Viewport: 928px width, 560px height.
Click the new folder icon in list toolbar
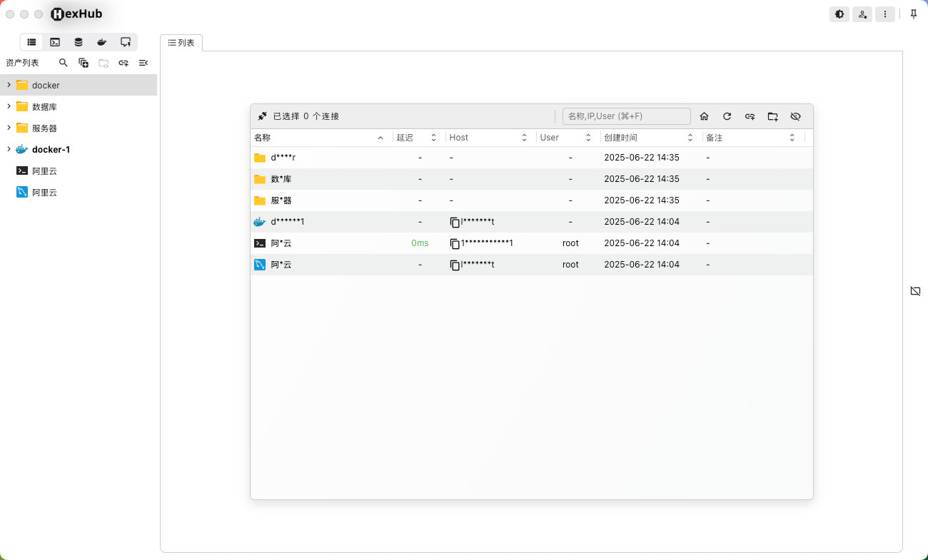[x=772, y=116]
